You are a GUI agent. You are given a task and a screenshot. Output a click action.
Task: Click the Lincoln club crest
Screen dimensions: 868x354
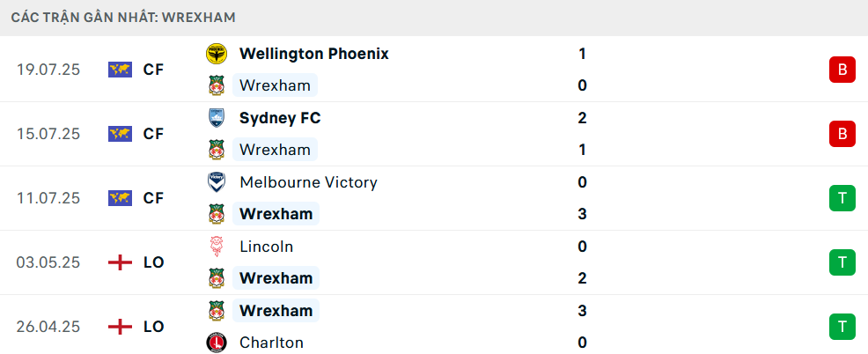click(216, 247)
